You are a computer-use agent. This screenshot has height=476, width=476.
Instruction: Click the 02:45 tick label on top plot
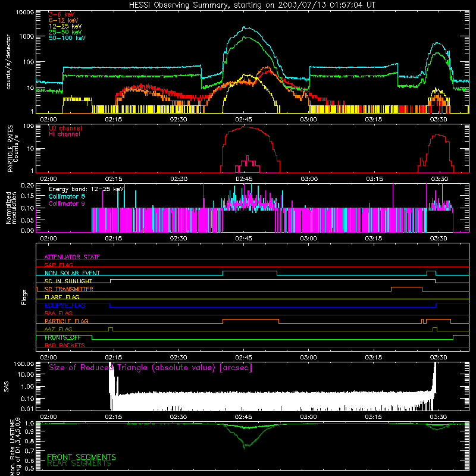(x=243, y=120)
